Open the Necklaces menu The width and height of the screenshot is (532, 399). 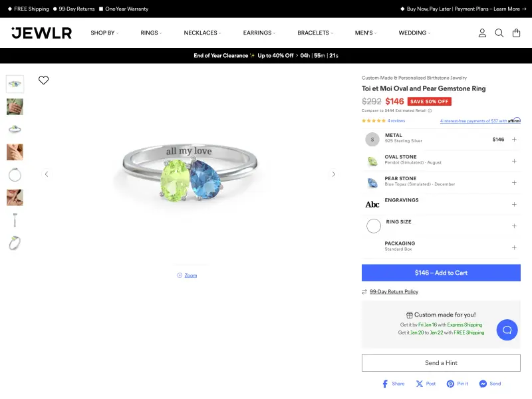click(201, 33)
